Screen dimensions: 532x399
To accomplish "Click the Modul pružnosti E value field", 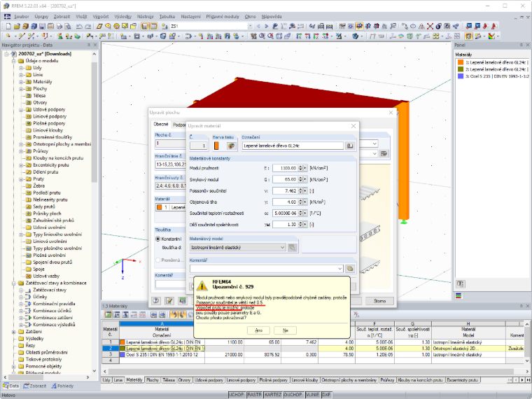I will [285, 168].
